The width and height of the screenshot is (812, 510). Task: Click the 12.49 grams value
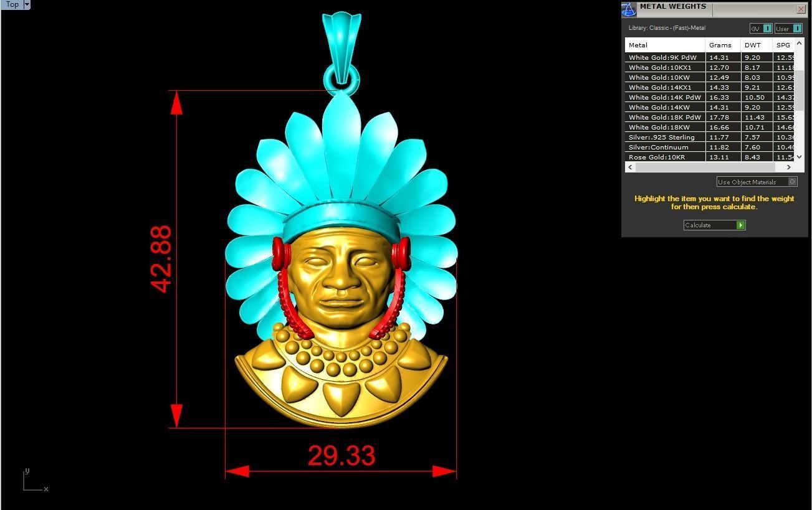pyautogui.click(x=719, y=77)
